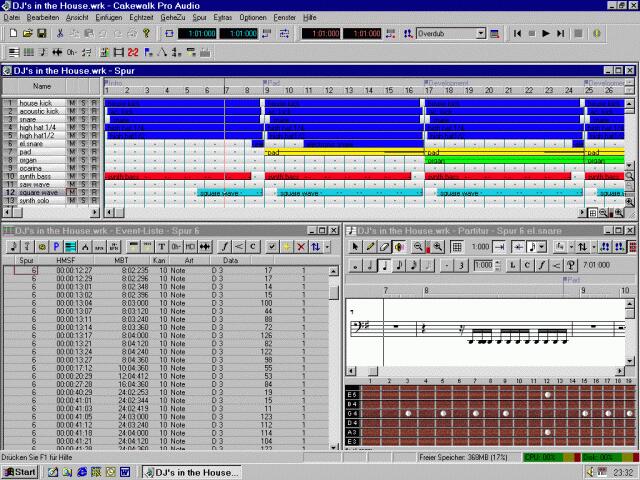Toggle mute on square wave track

tap(71, 192)
